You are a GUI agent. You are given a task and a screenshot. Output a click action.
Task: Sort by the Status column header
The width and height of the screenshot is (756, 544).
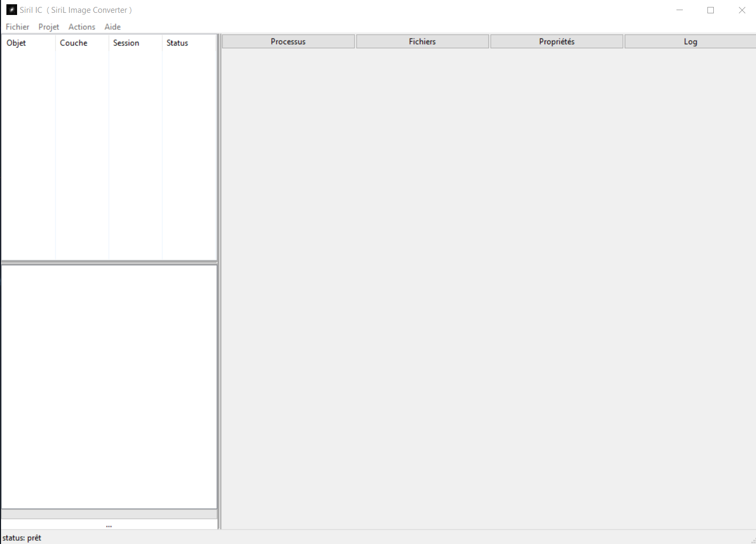[189, 43]
